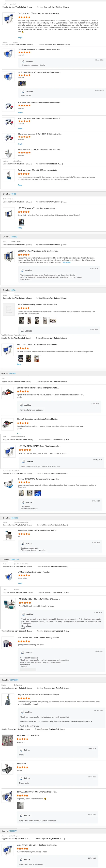The height and width of the screenshot is (868, 106).
Task: Open the '30*30cm Max 50w with rotary' product title
Action: (x=39, y=14)
